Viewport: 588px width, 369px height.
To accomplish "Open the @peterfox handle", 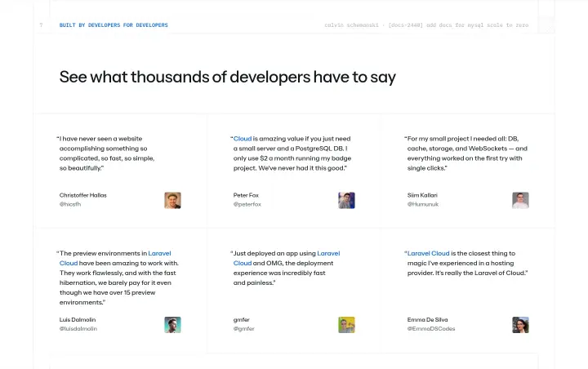I will click(247, 204).
